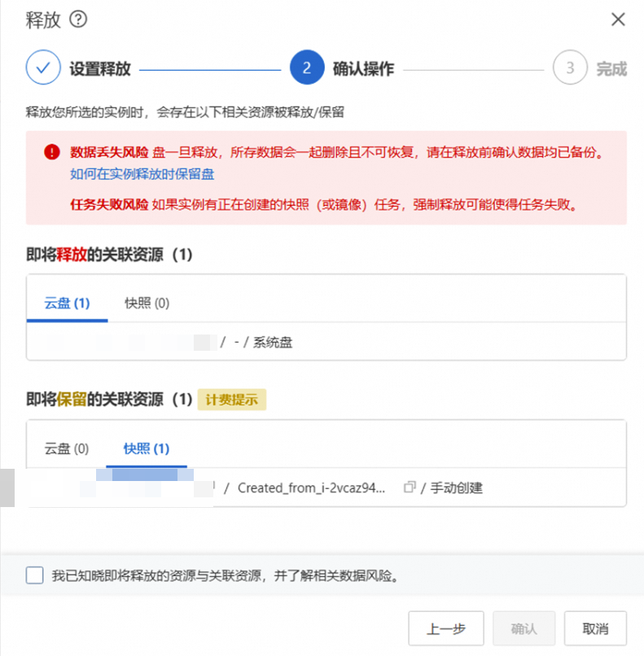
Task: Click the 系统盘 disk entry text
Action: 273,342
